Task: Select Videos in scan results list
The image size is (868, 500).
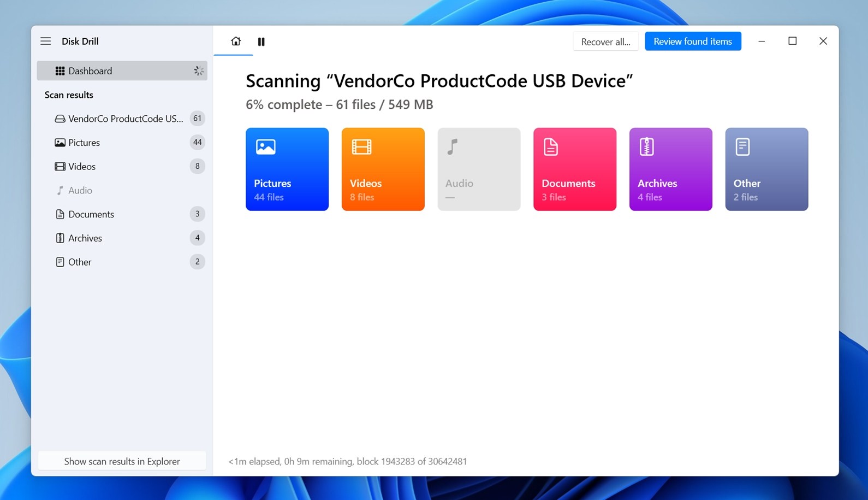Action: (82, 167)
